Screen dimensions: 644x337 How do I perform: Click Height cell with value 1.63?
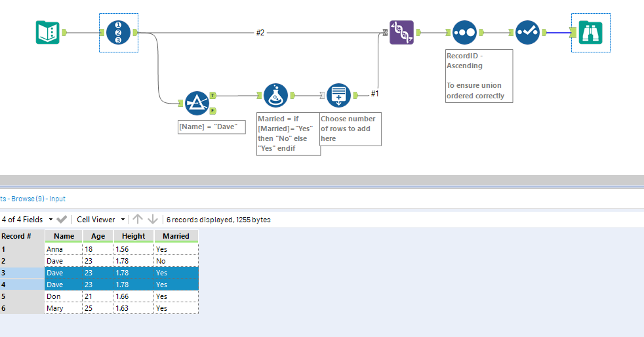pos(134,308)
